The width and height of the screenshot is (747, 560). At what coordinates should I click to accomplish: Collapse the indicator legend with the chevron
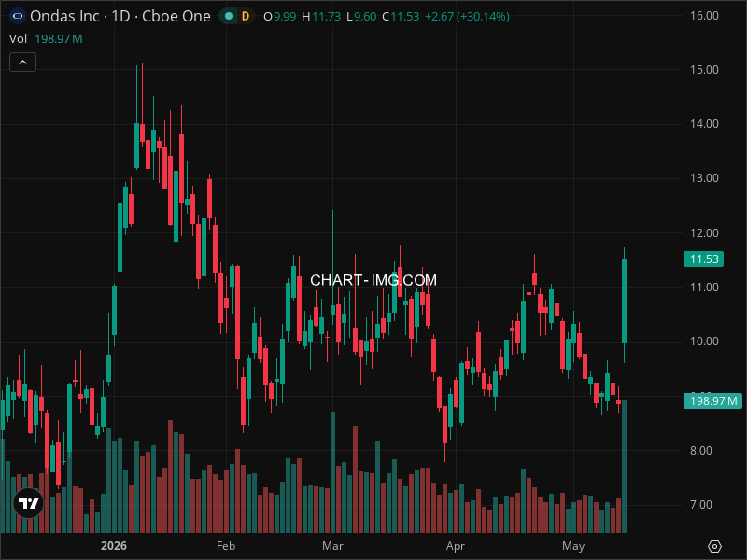tap(22, 63)
